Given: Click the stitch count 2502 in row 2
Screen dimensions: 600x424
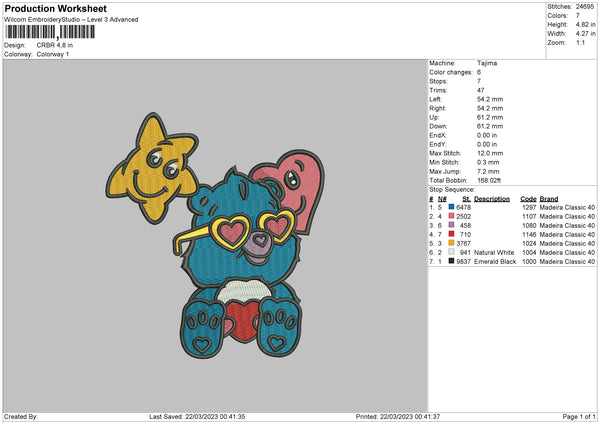Looking at the screenshot, I should point(463,217).
